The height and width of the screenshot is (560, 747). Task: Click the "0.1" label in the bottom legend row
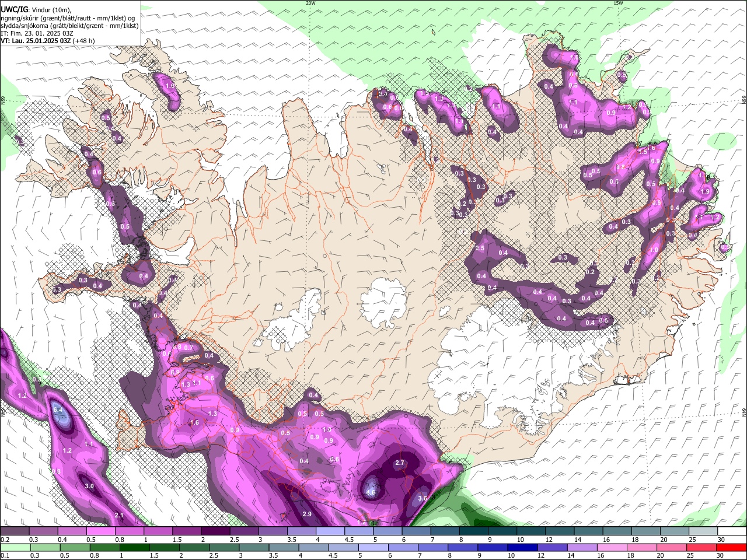pyautogui.click(x=4, y=556)
